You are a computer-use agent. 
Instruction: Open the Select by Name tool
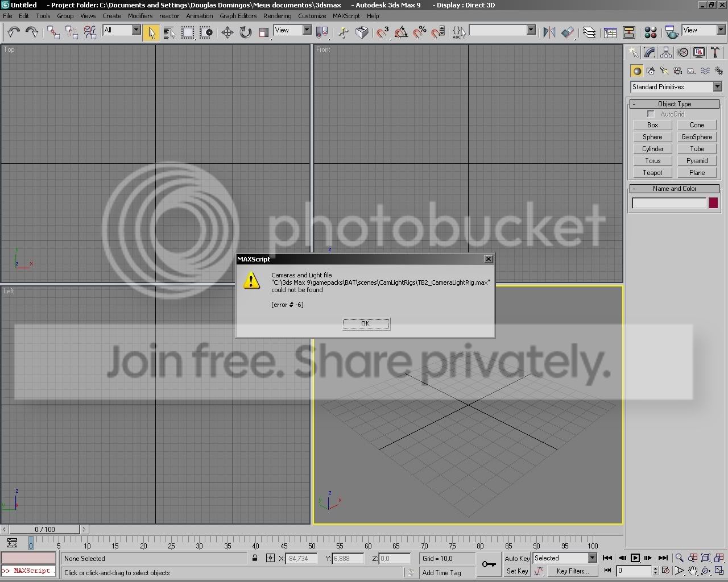click(x=169, y=32)
